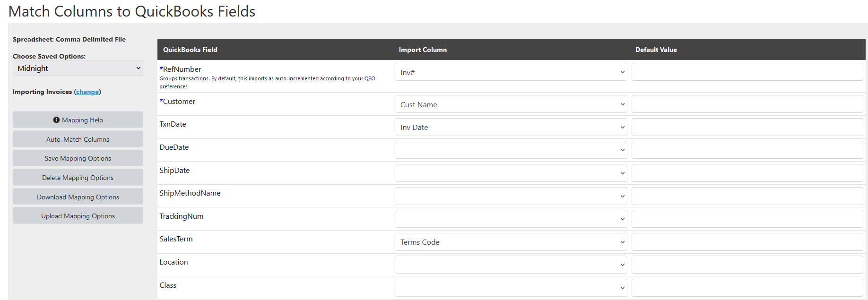
Task: Click the Location default value field
Action: click(747, 265)
